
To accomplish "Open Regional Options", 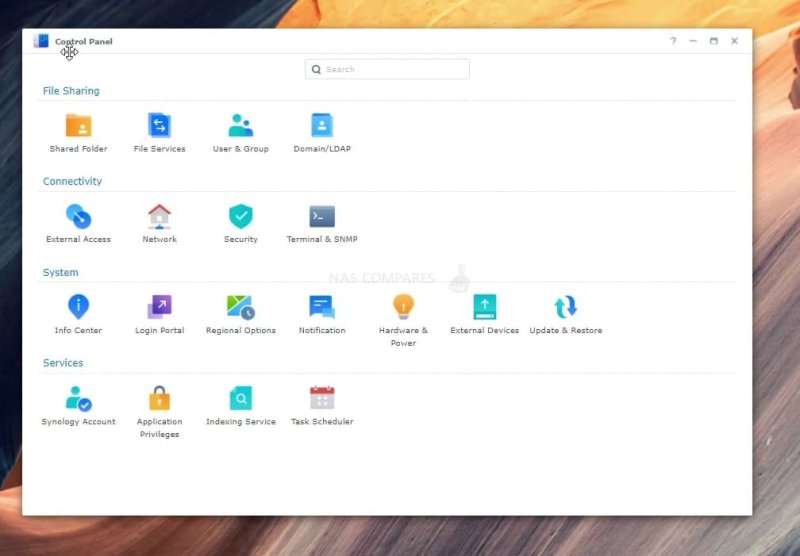I will tap(241, 307).
